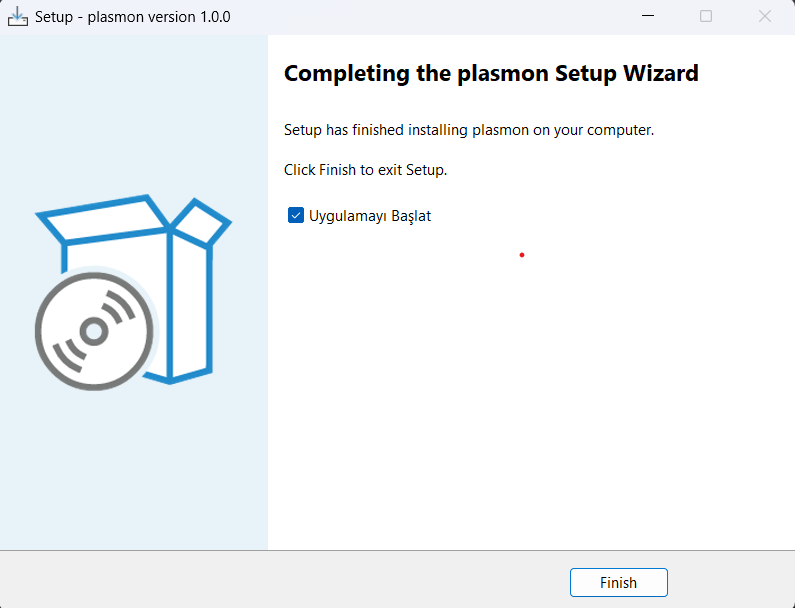
Task: Click the "Click Finish to exit Setup" text
Action: [365, 170]
